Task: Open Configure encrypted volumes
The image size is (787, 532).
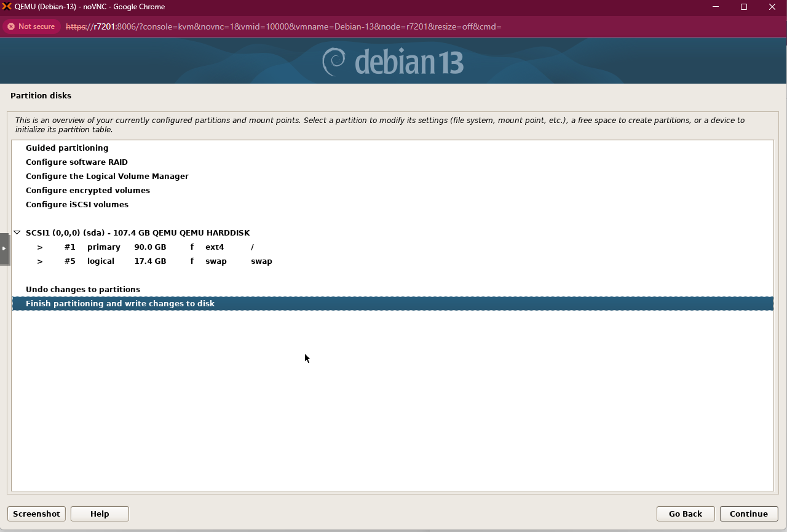Action: [88, 190]
